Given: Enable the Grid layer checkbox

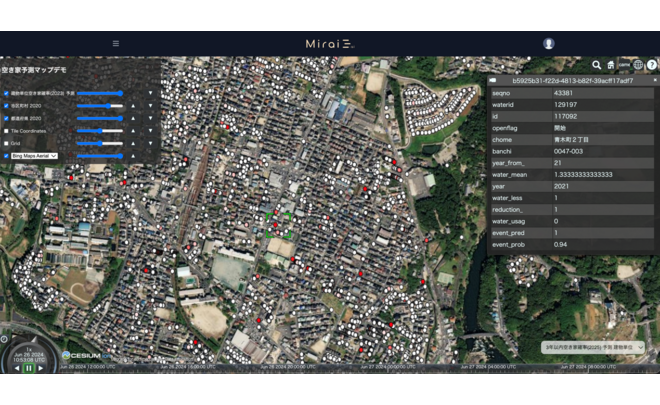Looking at the screenshot, I should click(x=6, y=143).
